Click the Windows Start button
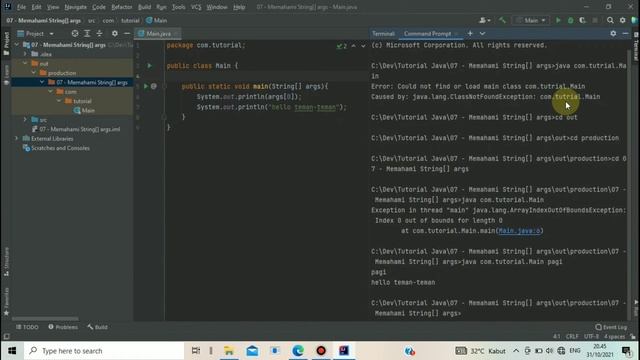 (12, 351)
